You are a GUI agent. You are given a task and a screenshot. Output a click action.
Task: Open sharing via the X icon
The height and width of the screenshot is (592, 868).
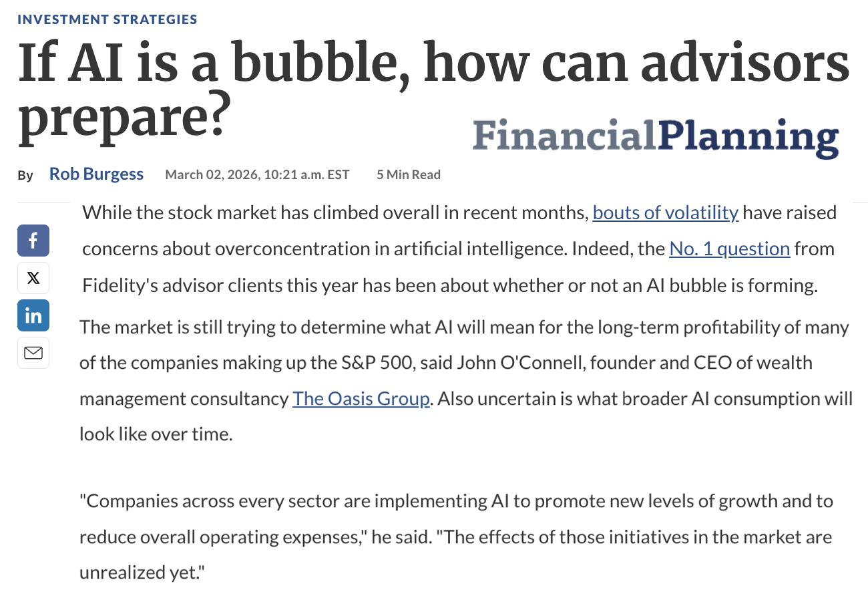point(33,278)
